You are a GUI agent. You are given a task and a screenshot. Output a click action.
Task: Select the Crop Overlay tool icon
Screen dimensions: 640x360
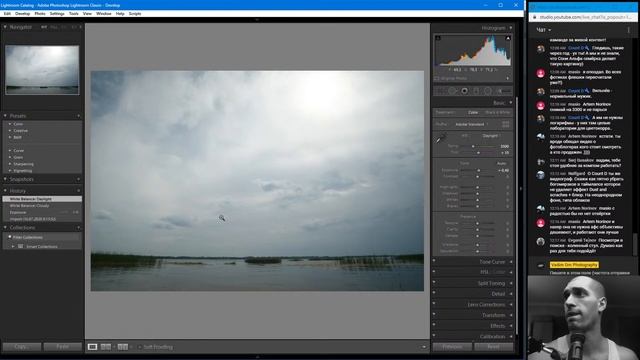tap(440, 91)
